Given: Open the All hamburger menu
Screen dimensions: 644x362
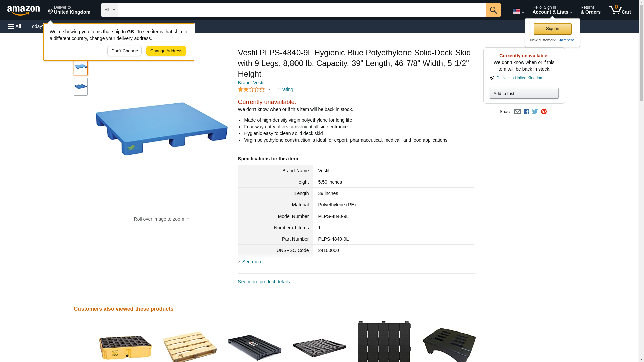Looking at the screenshot, I should [x=15, y=26].
